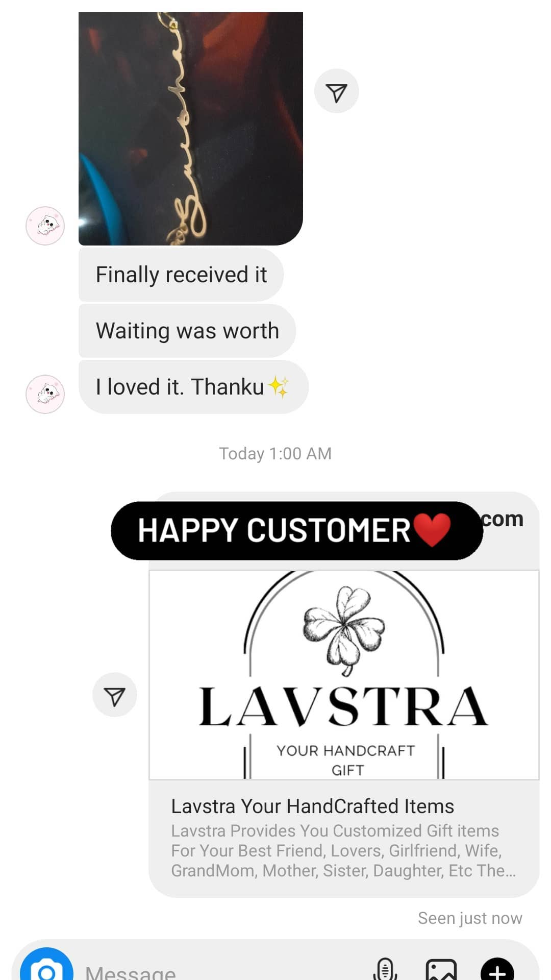
Task: Open Lavstra Your HandCrafted Items link title
Action: click(x=312, y=806)
